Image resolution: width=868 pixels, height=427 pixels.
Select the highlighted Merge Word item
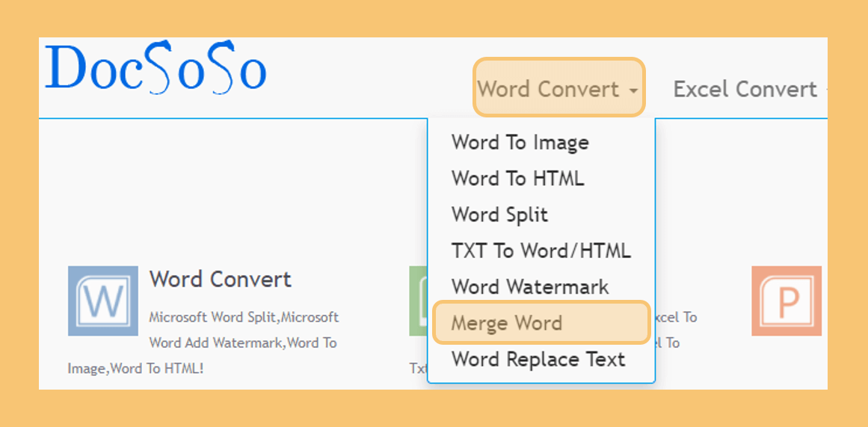(541, 322)
